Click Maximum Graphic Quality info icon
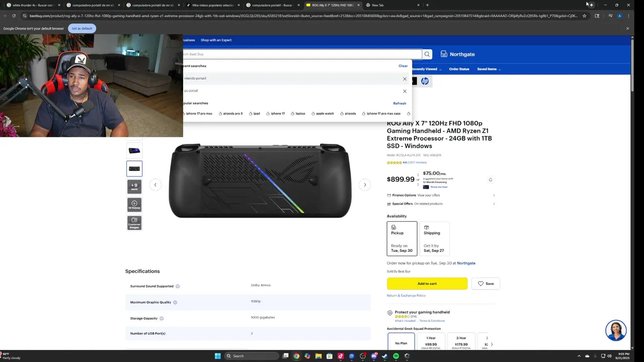644x362 pixels. (175, 302)
